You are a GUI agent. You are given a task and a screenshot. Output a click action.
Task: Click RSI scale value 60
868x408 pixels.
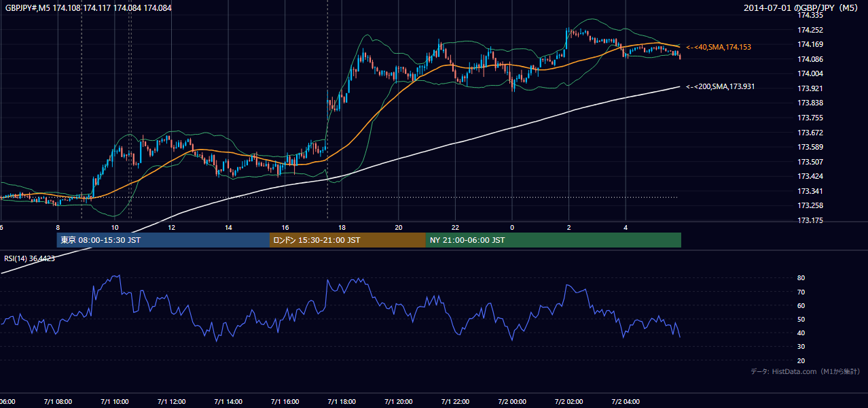[x=801, y=305]
